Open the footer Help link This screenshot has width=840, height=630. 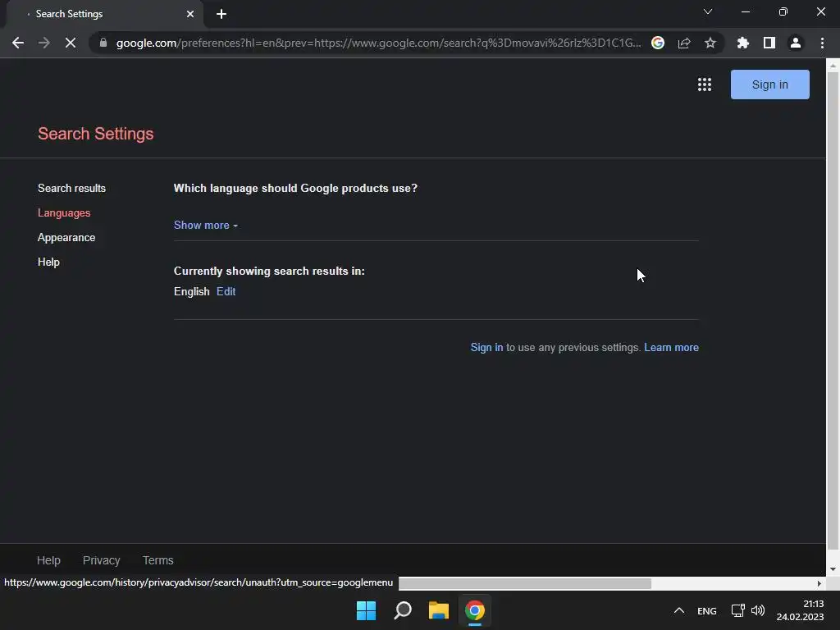(x=48, y=559)
